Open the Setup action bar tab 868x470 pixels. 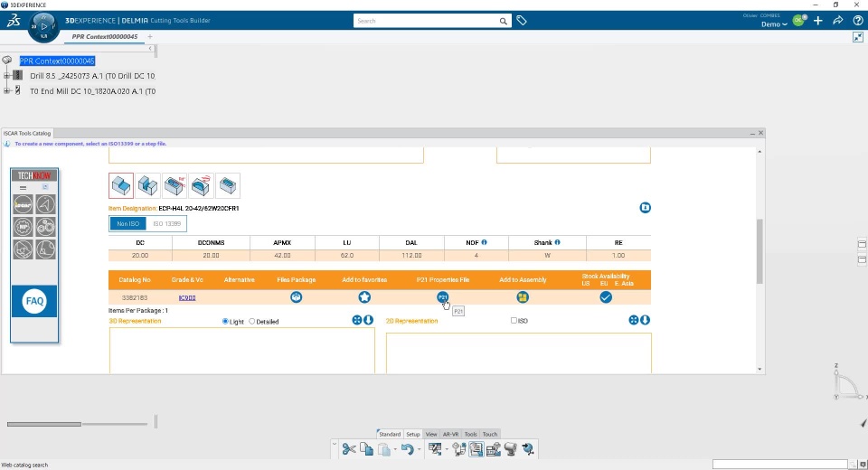(413, 434)
